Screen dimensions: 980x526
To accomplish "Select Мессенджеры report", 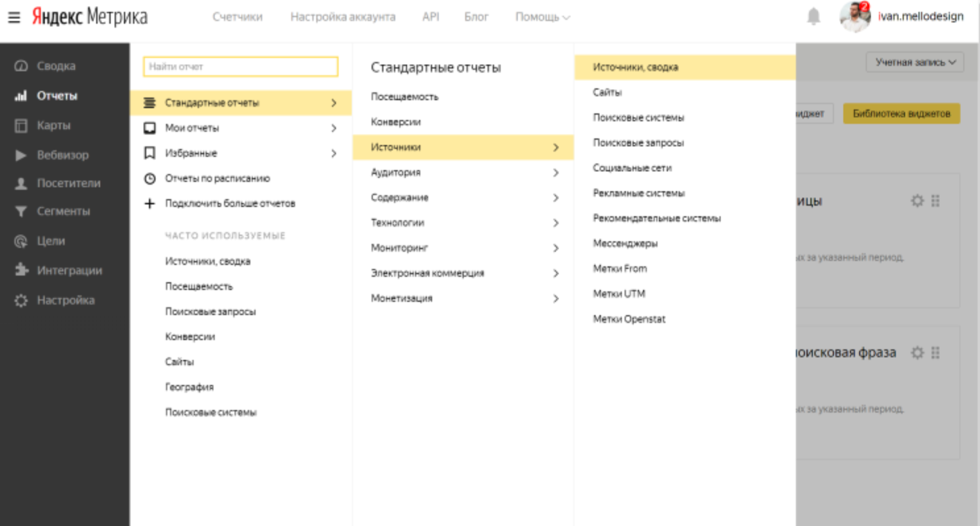I will coord(625,243).
